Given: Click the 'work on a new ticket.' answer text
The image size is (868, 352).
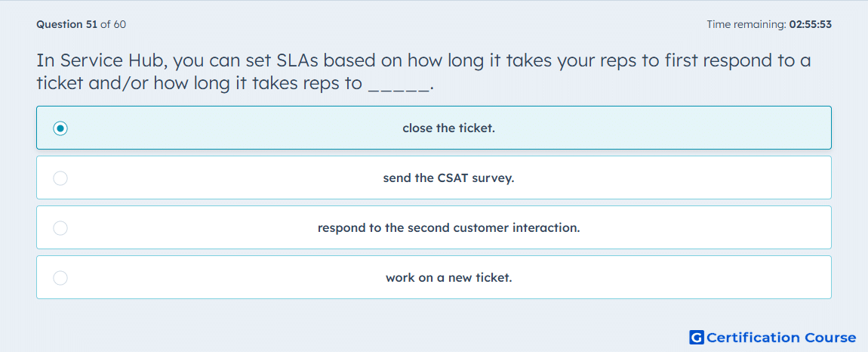Looking at the screenshot, I should tap(449, 278).
